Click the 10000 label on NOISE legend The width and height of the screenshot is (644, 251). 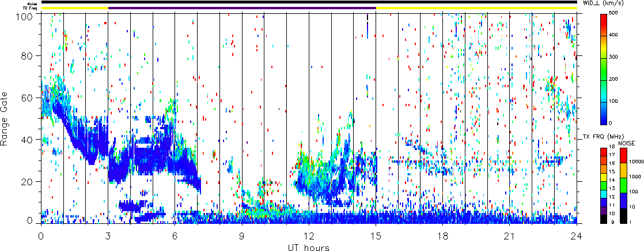point(637,162)
